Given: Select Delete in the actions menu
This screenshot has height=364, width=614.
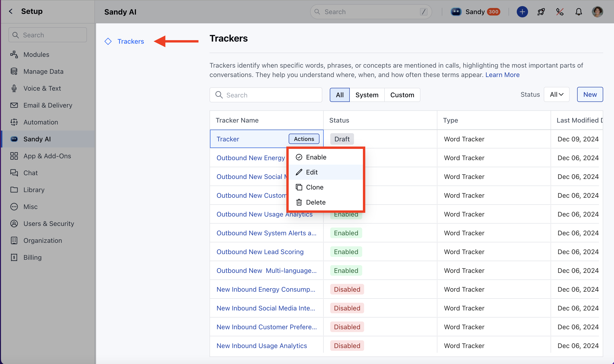Looking at the screenshot, I should 315,202.
